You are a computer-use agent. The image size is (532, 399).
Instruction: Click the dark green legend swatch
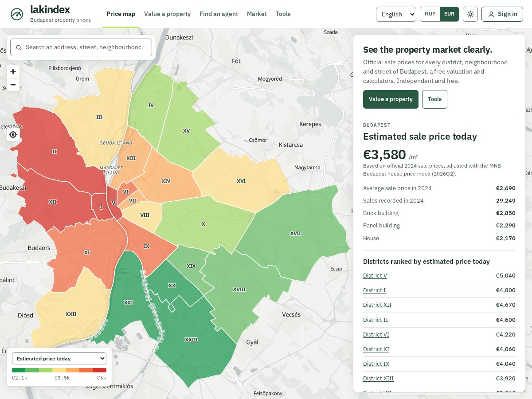[x=19, y=370]
